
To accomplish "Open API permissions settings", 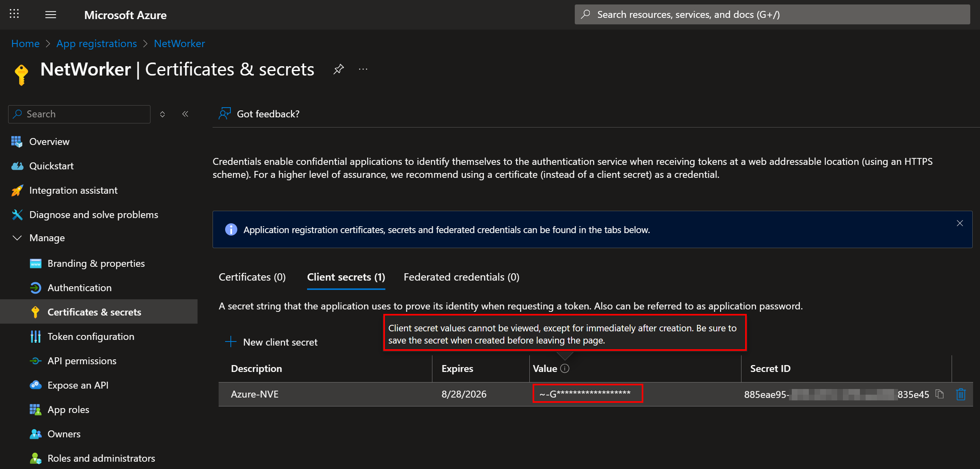I will pyautogui.click(x=82, y=361).
